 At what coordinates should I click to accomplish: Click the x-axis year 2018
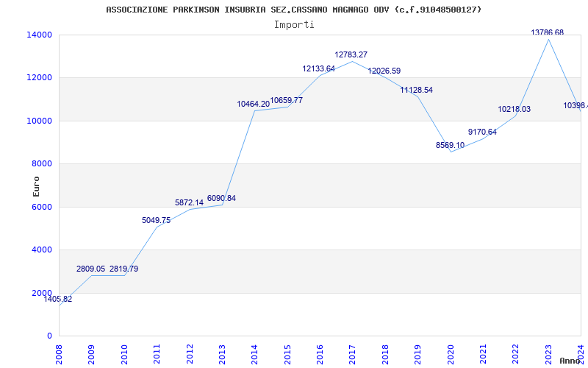tap(385, 354)
